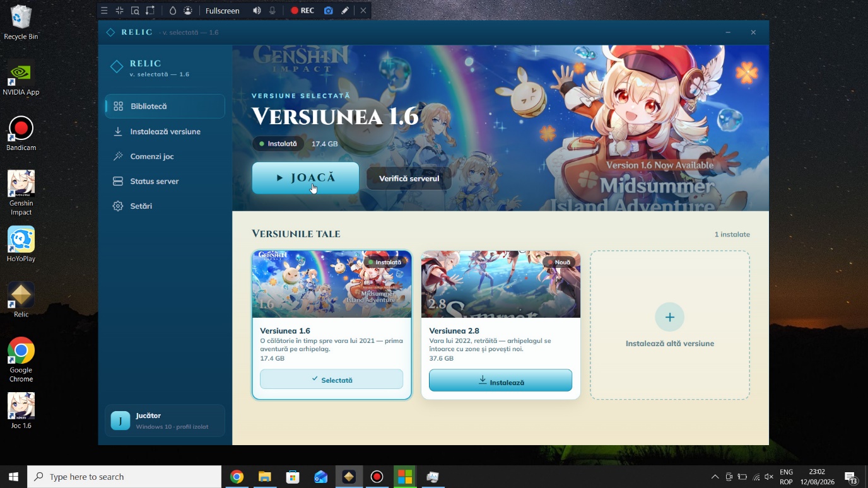The height and width of the screenshot is (488, 868).
Task: Select the Bandicam desktop shortcut
Action: (21, 134)
